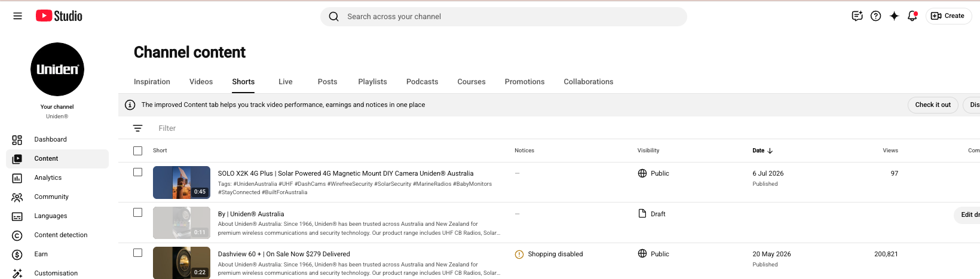Open the notifications bell
The height and width of the screenshot is (279, 980).
(x=912, y=16)
